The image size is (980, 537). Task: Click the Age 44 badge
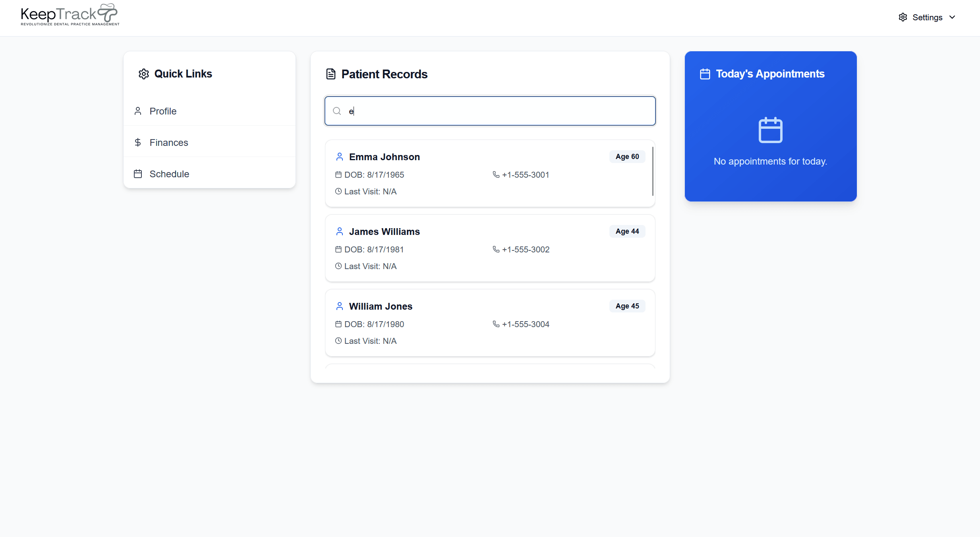tap(627, 231)
